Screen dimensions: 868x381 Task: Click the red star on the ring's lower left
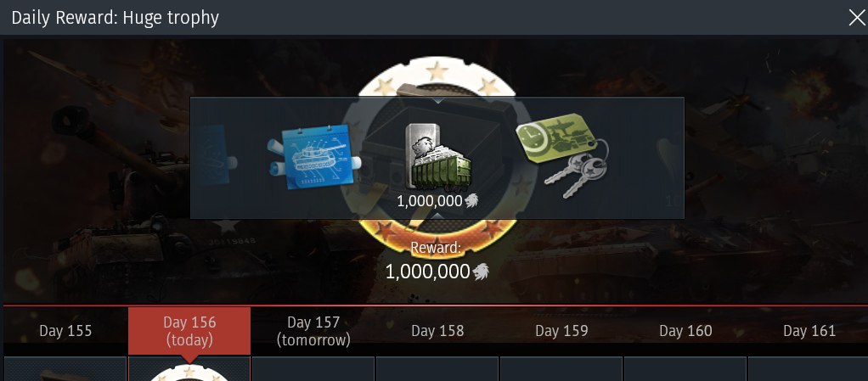click(382, 229)
